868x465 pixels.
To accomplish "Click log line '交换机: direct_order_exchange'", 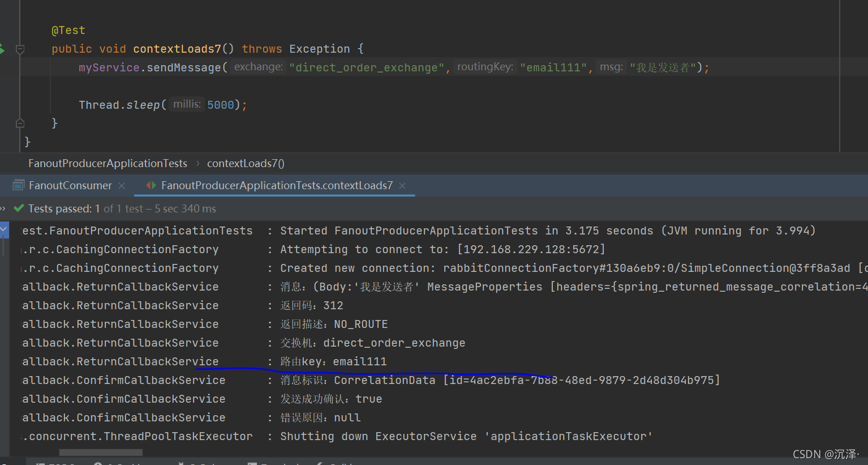I will [373, 343].
